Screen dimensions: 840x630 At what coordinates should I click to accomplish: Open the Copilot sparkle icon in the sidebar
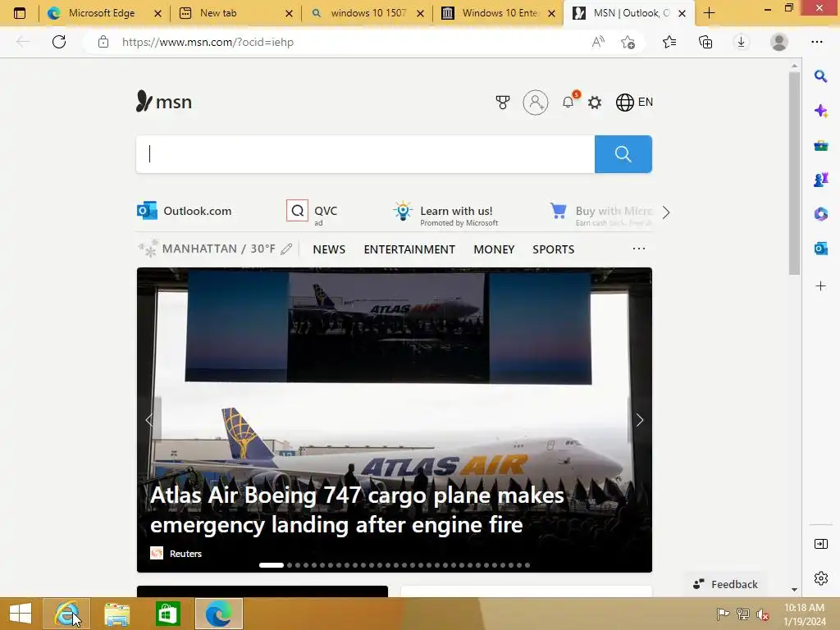tap(820, 111)
